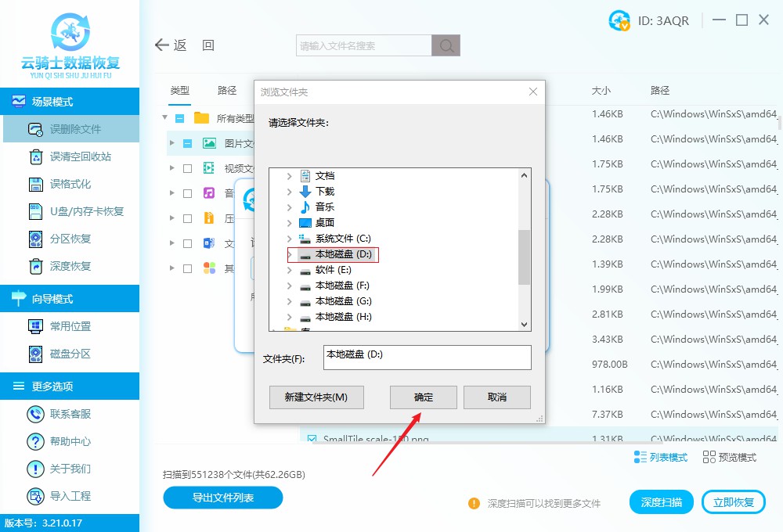This screenshot has width=783, height=532.
Task: Expand the 视频 file type arrow
Action: click(x=173, y=167)
